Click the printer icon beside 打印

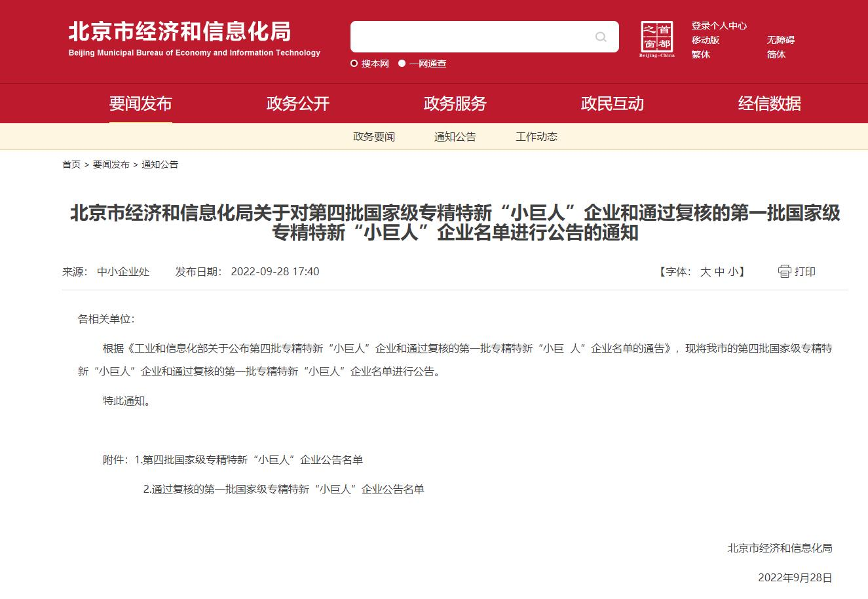point(784,271)
